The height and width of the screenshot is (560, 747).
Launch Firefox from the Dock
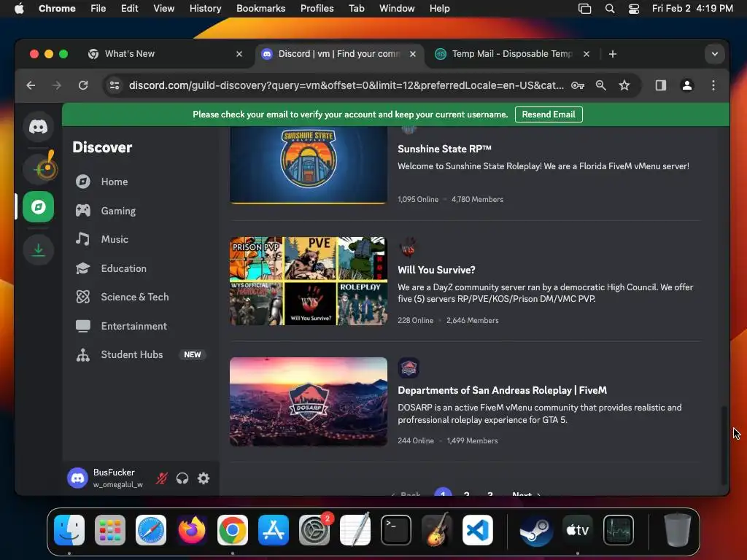click(192, 530)
